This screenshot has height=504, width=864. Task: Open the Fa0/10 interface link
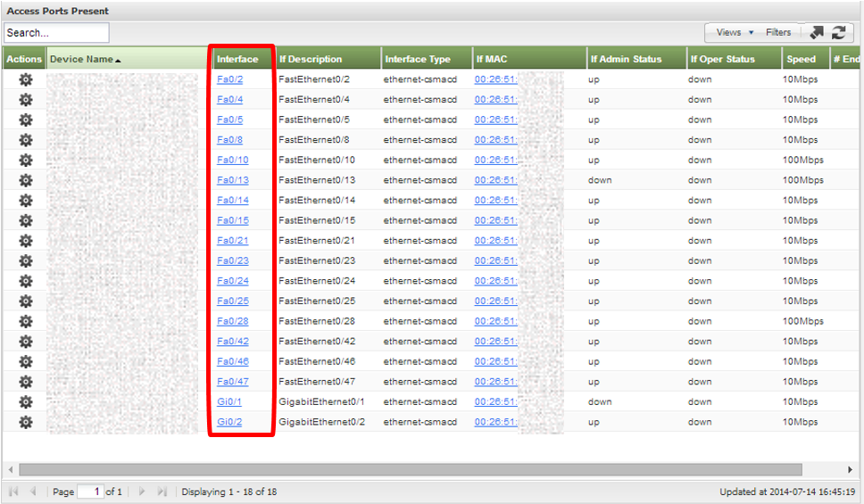[x=232, y=160]
